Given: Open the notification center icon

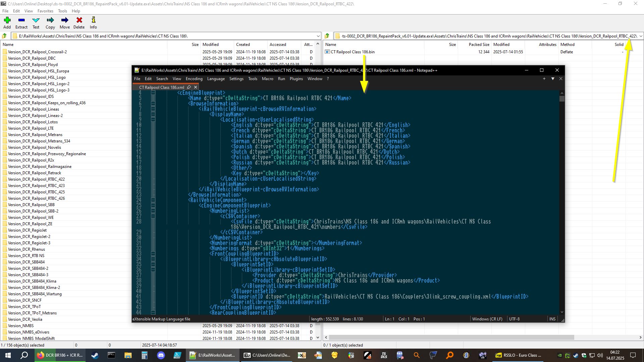Looking at the screenshot, I should point(633,355).
